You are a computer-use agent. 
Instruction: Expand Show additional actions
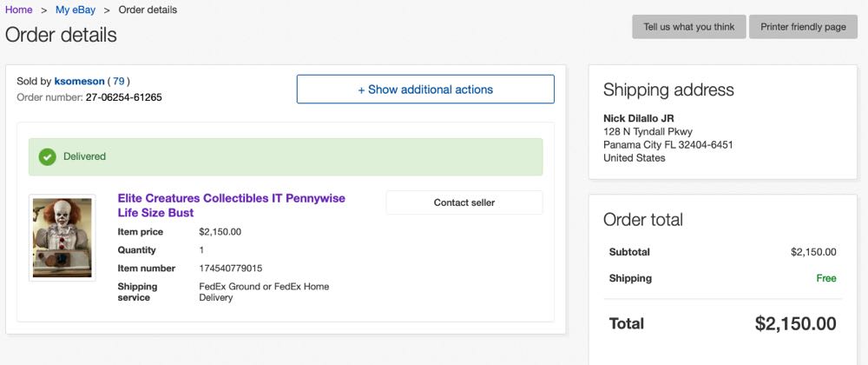coord(425,90)
